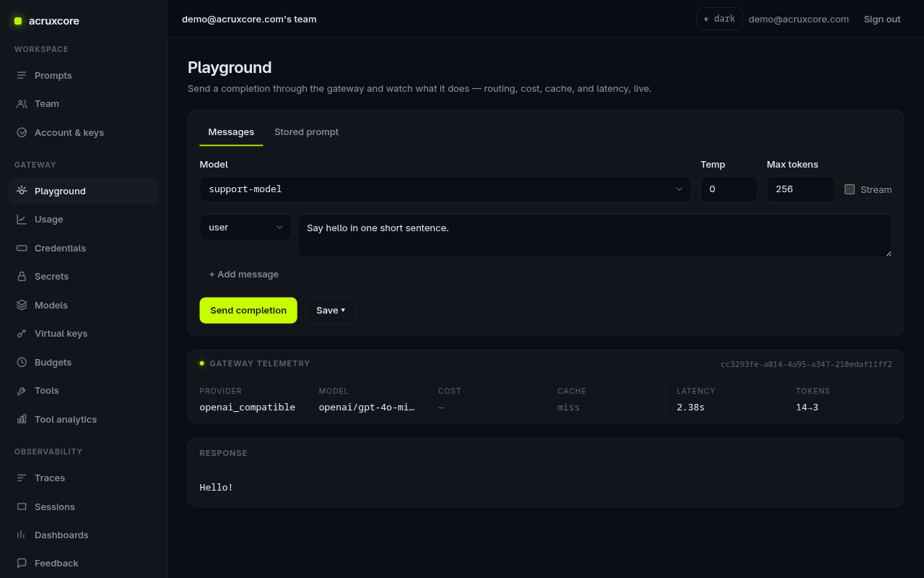Click the Tools wrench icon
924x578 pixels.
pos(22,390)
